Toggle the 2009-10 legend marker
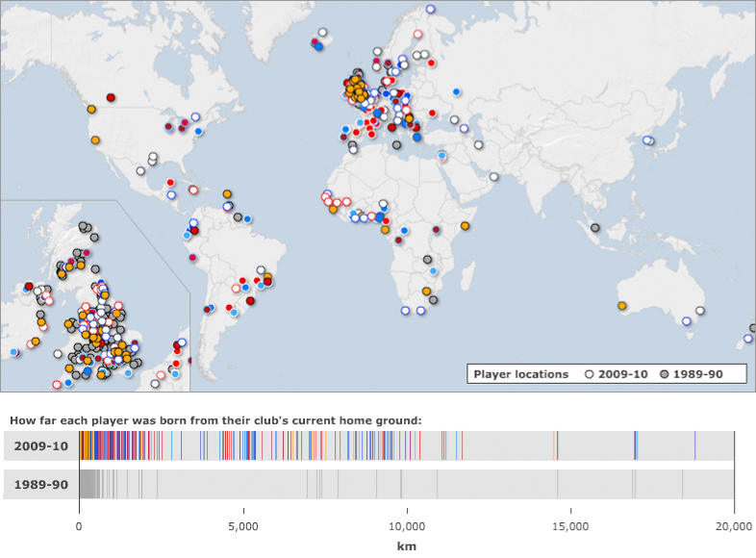 pyautogui.click(x=589, y=374)
